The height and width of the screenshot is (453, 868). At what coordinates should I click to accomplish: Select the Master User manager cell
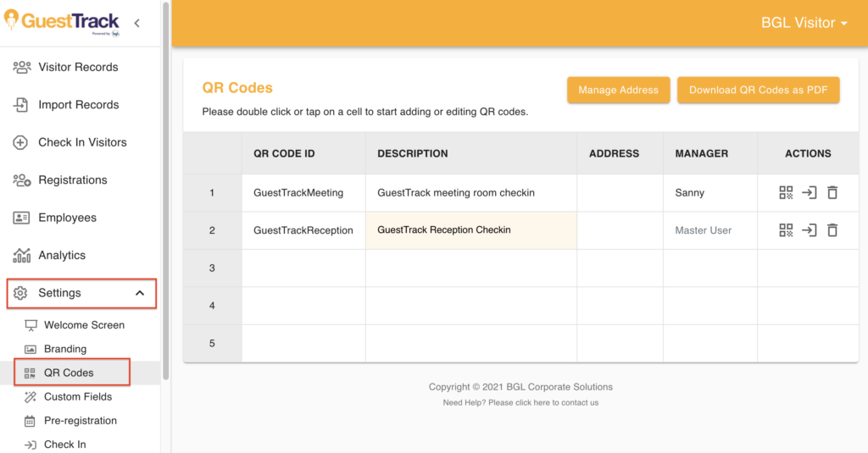coord(710,230)
